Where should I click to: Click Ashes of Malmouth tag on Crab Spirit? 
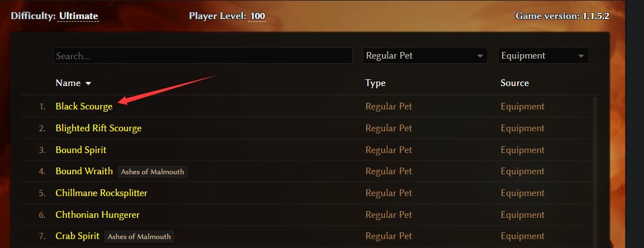pos(139,236)
